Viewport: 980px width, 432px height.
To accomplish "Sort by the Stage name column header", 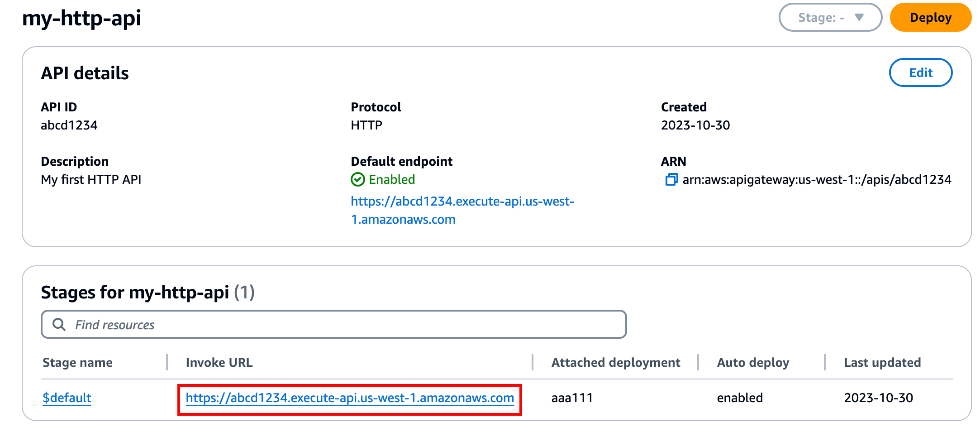I will pos(77,362).
